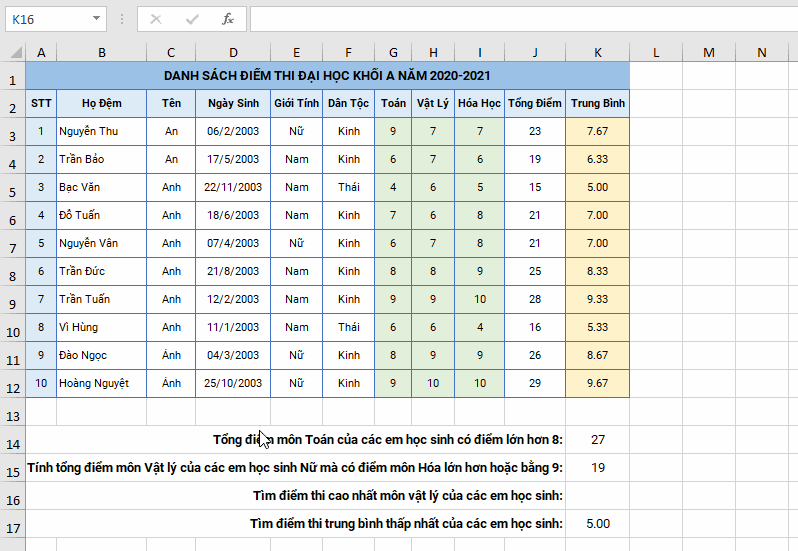
Task: Click the Enter checkmark icon in formula bar
Action: [192, 18]
